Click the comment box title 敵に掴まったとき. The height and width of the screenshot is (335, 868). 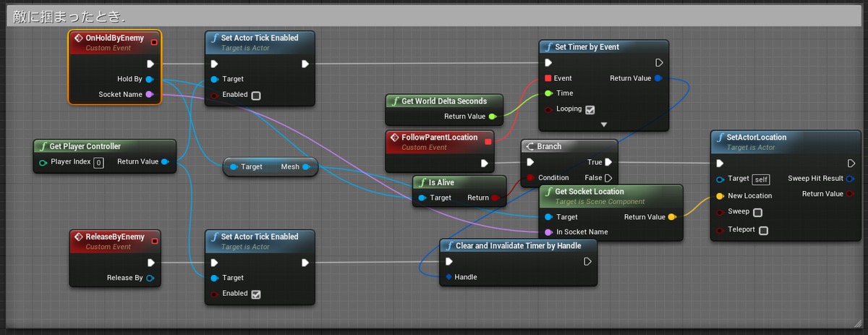point(69,16)
